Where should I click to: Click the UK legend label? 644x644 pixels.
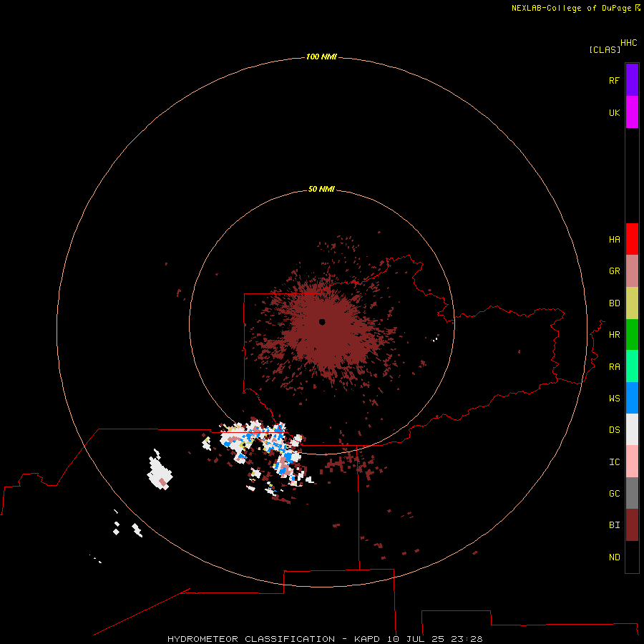[614, 112]
